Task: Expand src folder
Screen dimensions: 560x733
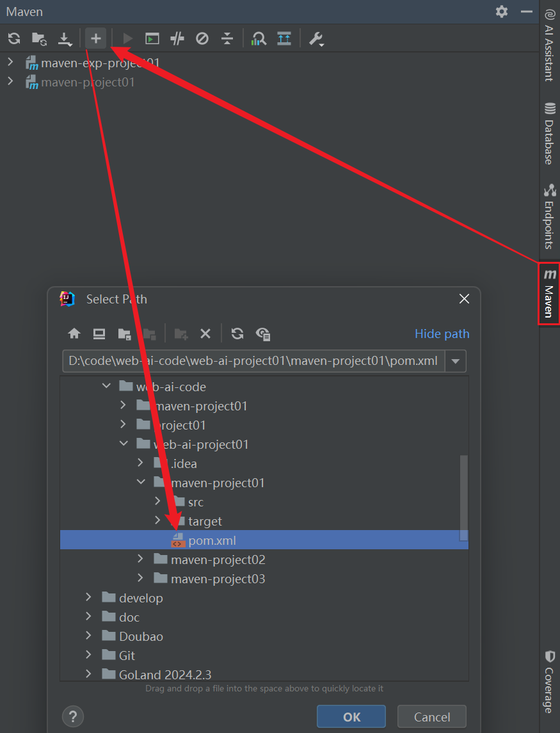Action: click(x=158, y=501)
